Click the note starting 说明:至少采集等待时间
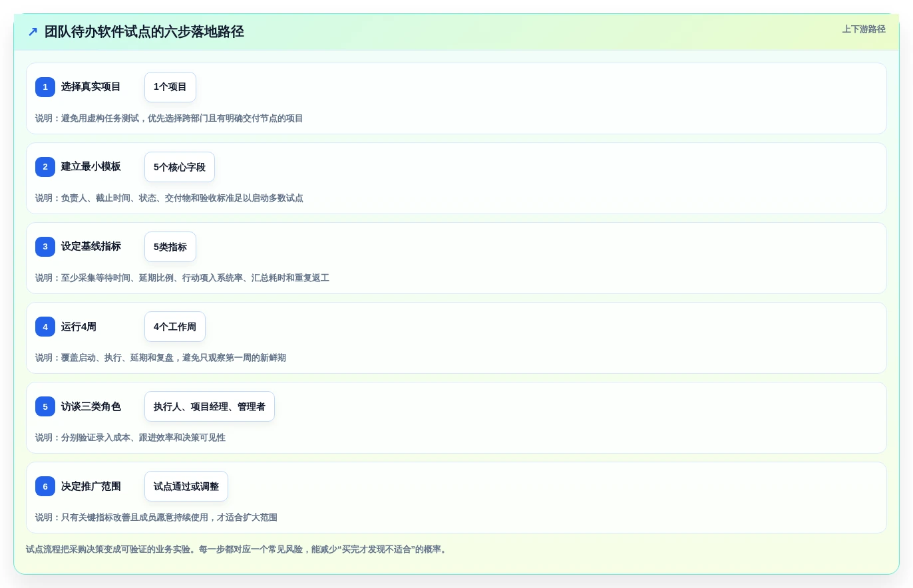The width and height of the screenshot is (913, 588). 182,278
